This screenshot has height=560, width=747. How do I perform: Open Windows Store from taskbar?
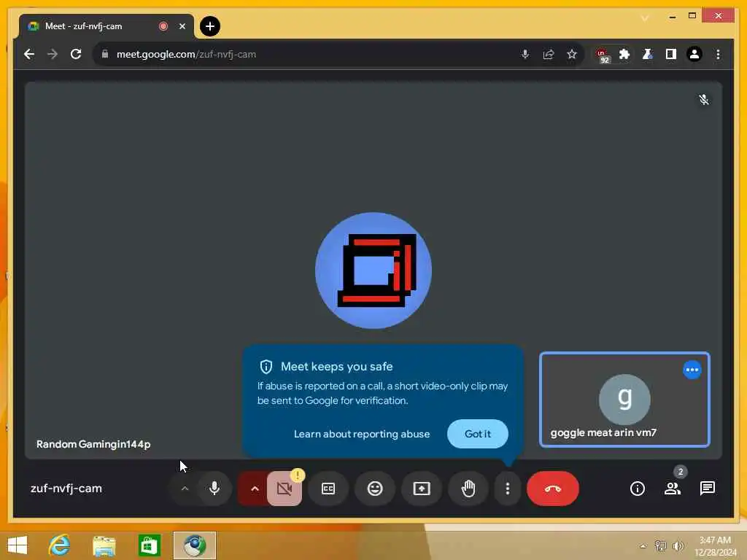(x=149, y=545)
